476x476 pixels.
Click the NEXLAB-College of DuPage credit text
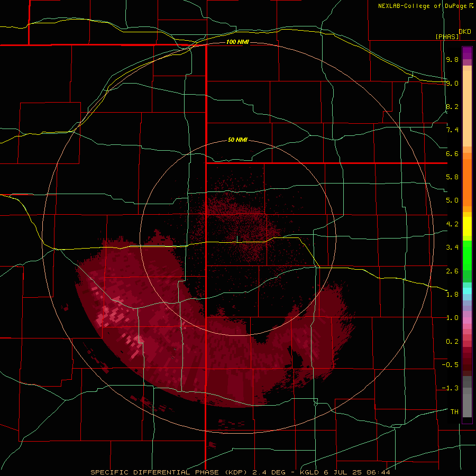pyautogui.click(x=422, y=6)
